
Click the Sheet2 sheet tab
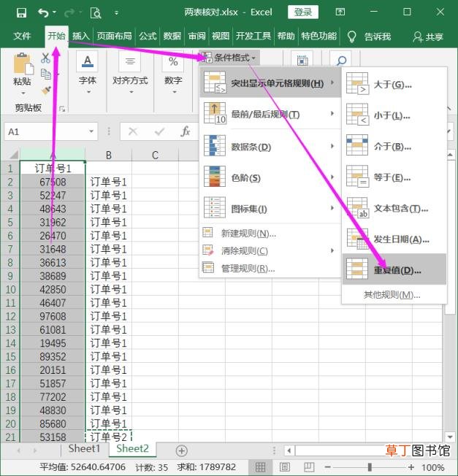pos(132,448)
